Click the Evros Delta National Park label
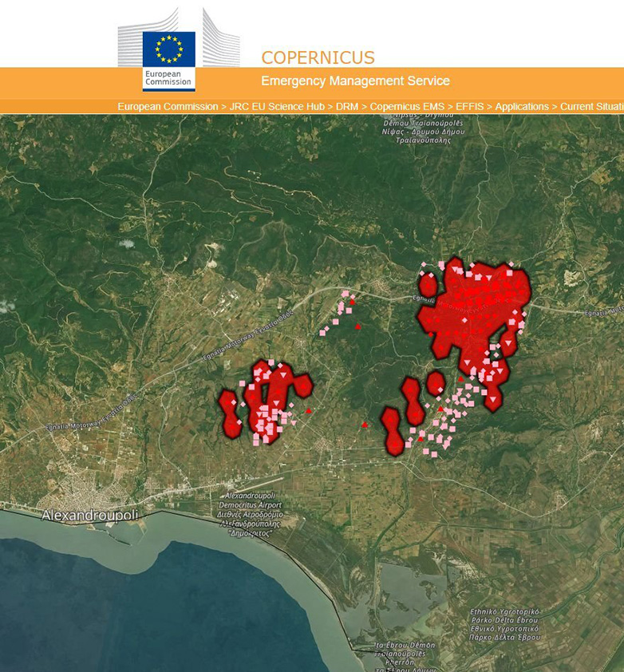This screenshot has width=624, height=672. tap(504, 625)
